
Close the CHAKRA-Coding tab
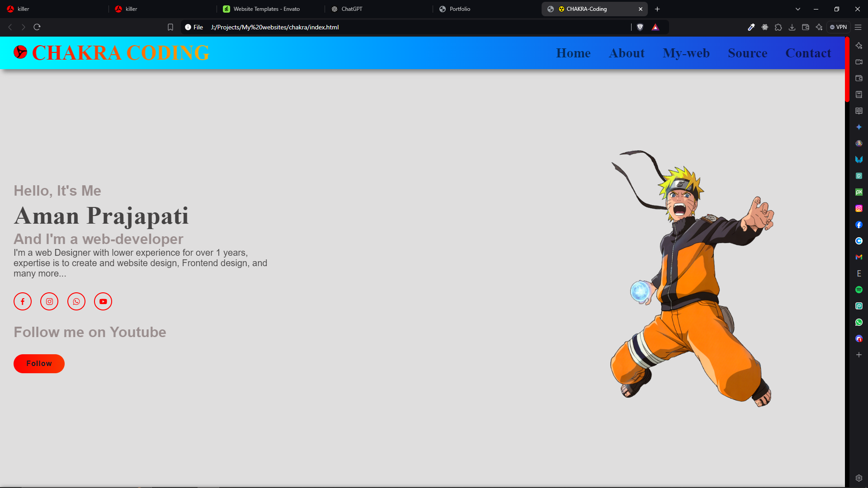pyautogui.click(x=641, y=9)
